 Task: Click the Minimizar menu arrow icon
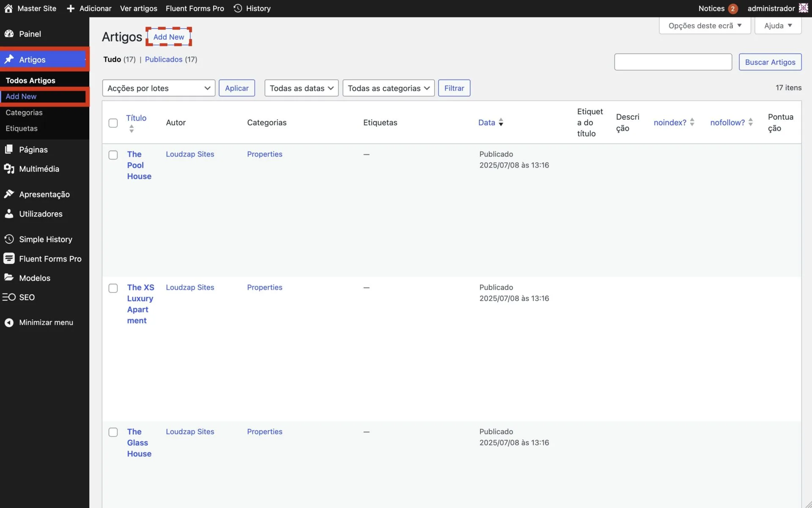(9, 323)
